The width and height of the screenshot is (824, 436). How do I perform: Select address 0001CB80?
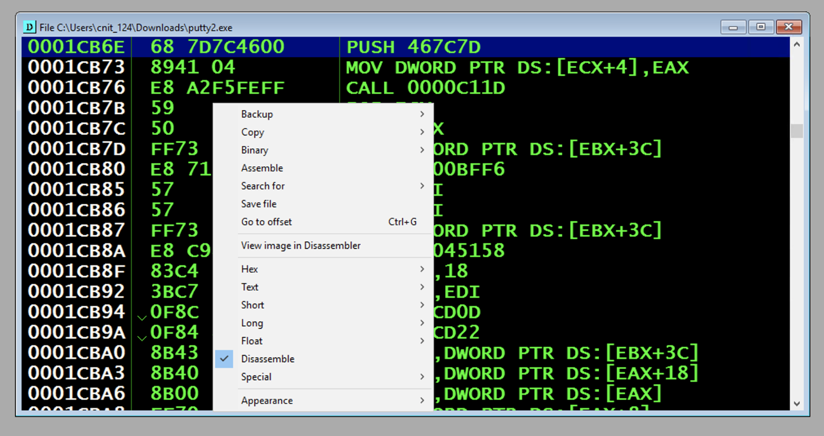77,169
